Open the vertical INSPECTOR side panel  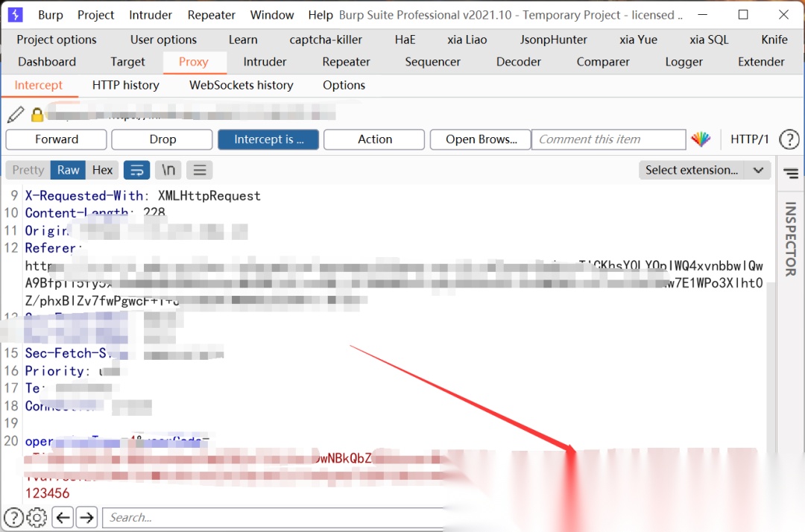791,239
